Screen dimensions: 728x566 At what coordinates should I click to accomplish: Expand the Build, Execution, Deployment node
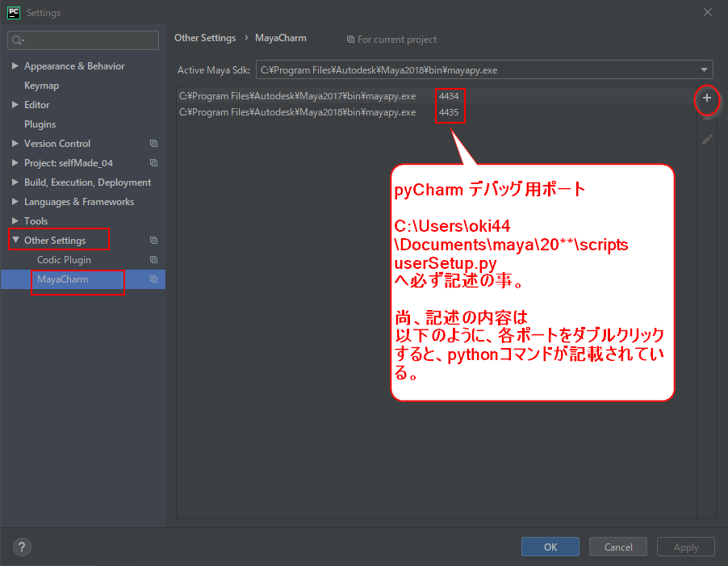click(x=14, y=182)
